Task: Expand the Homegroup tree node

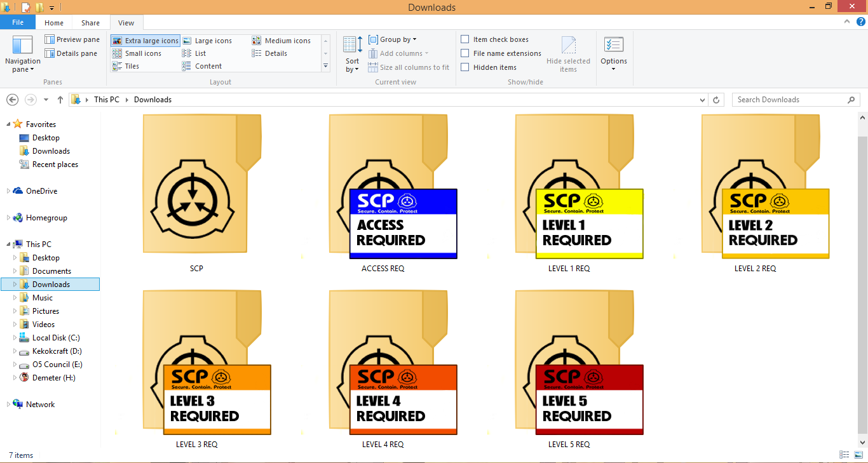Action: point(8,218)
